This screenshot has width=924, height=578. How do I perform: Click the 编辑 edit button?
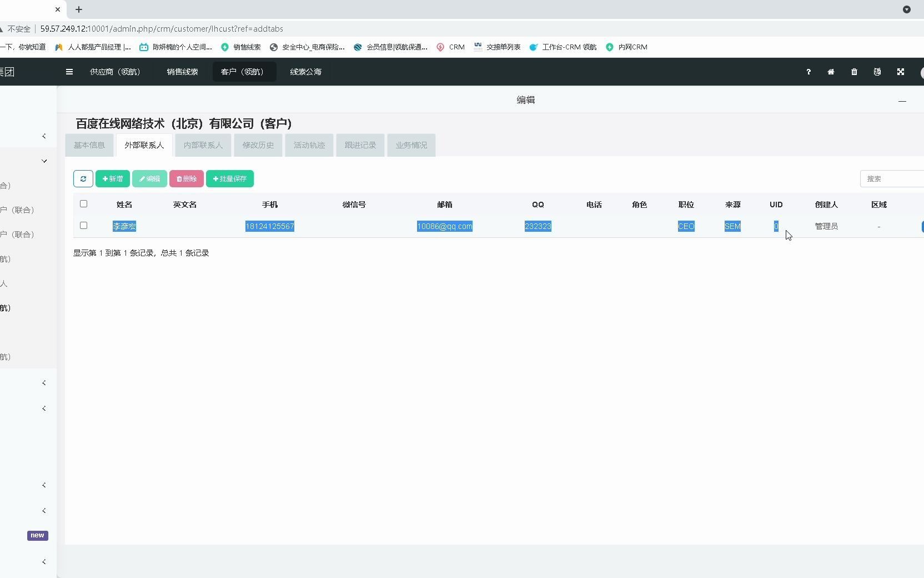coord(149,178)
